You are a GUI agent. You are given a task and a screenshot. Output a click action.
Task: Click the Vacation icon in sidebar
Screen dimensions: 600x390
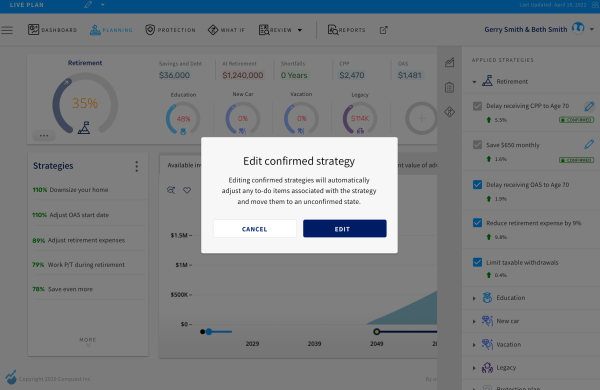coord(487,344)
